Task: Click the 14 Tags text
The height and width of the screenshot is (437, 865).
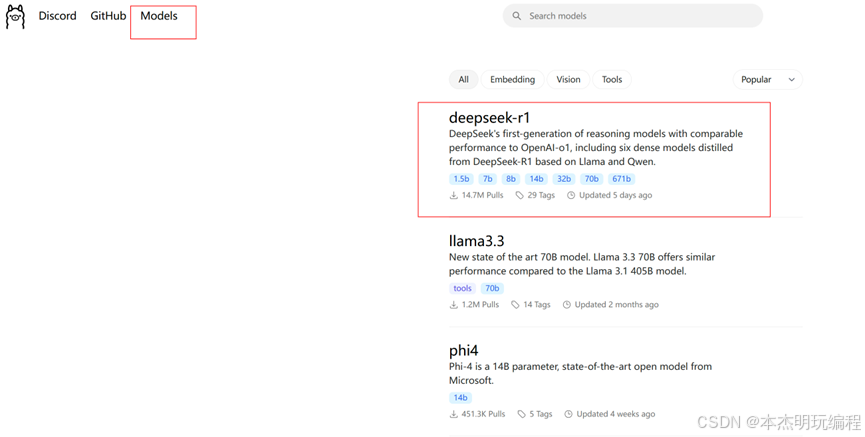Action: point(537,305)
